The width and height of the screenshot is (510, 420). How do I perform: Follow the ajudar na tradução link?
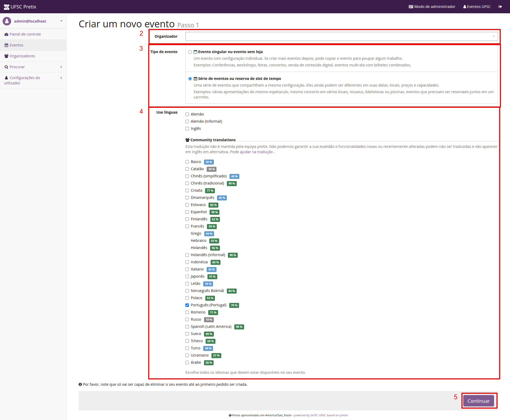point(256,152)
